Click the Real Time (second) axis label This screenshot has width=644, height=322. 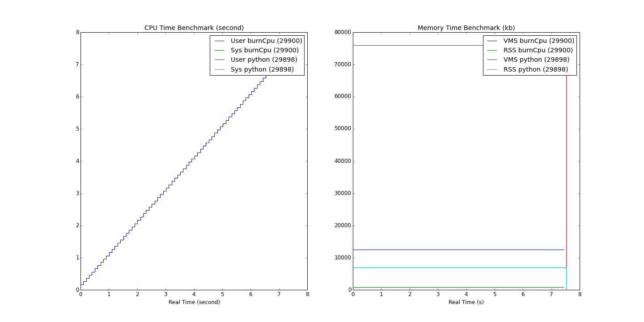pos(194,301)
